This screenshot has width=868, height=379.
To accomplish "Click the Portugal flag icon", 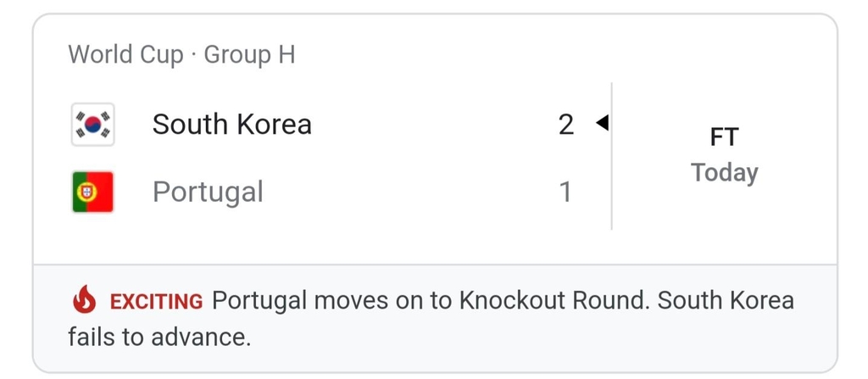I will 92,192.
